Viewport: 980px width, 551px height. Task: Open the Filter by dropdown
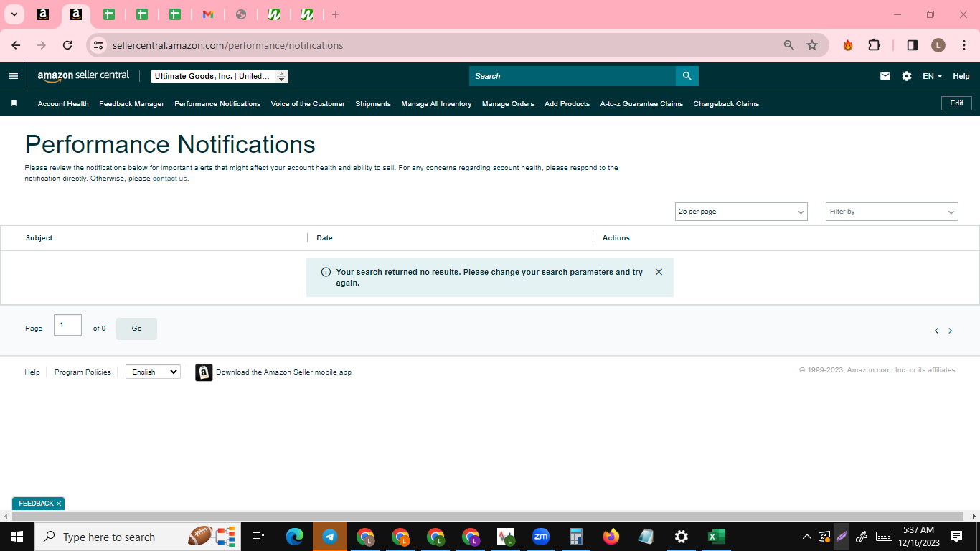(892, 212)
